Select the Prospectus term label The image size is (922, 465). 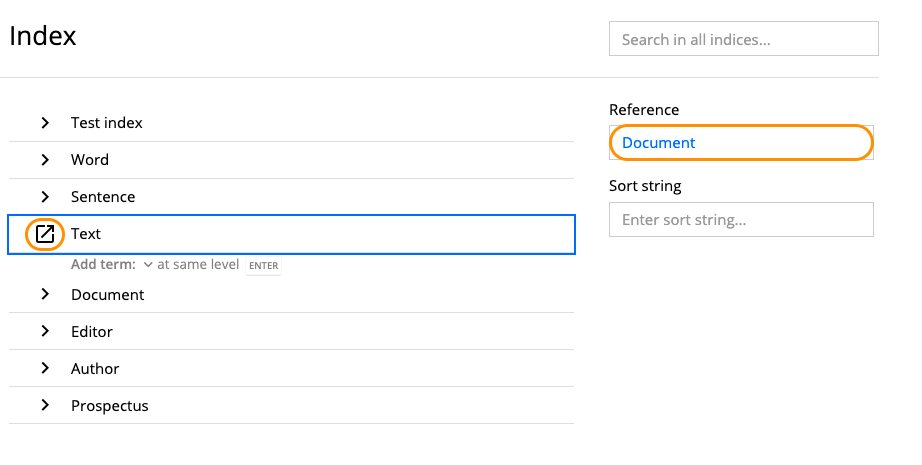click(x=109, y=406)
